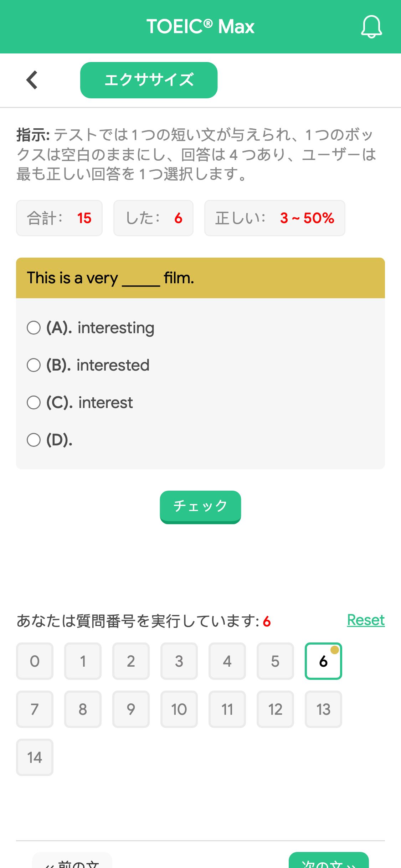This screenshot has width=401, height=868.
Task: Click the Reset link
Action: tap(366, 620)
